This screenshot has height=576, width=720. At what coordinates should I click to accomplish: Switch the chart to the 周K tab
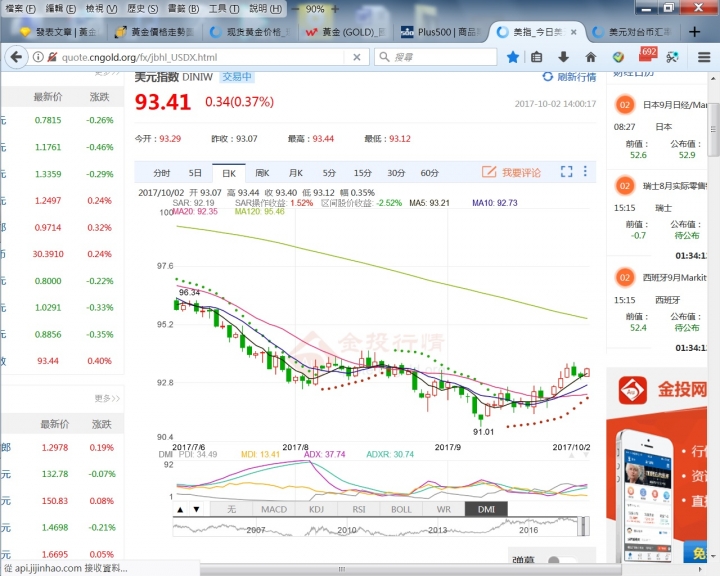[262, 172]
